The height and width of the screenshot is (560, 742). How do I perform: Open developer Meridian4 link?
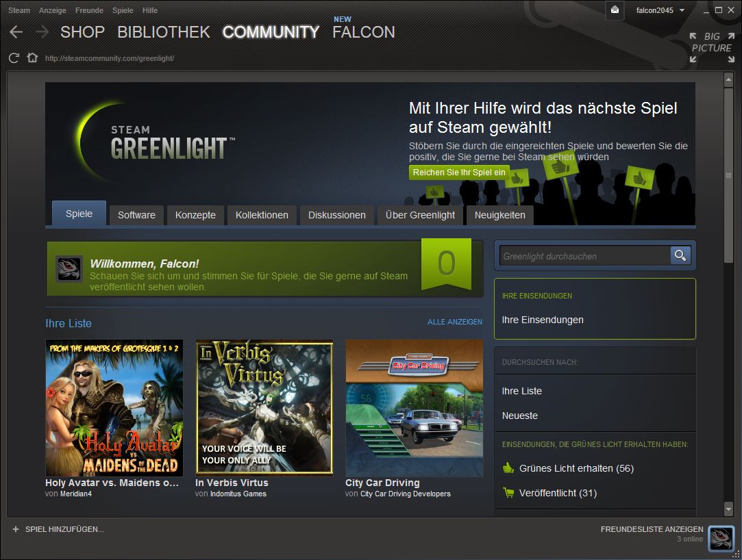coord(76,494)
